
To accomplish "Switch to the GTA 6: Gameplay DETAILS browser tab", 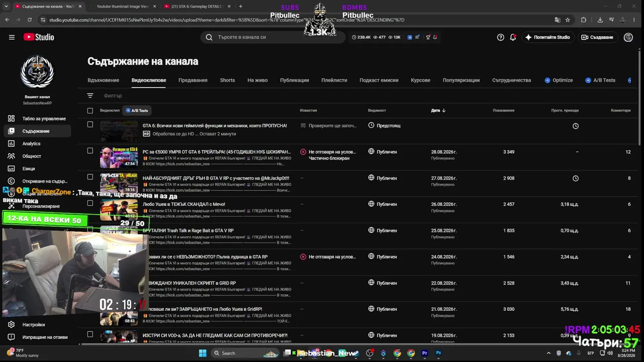I will pyautogui.click(x=197, y=7).
